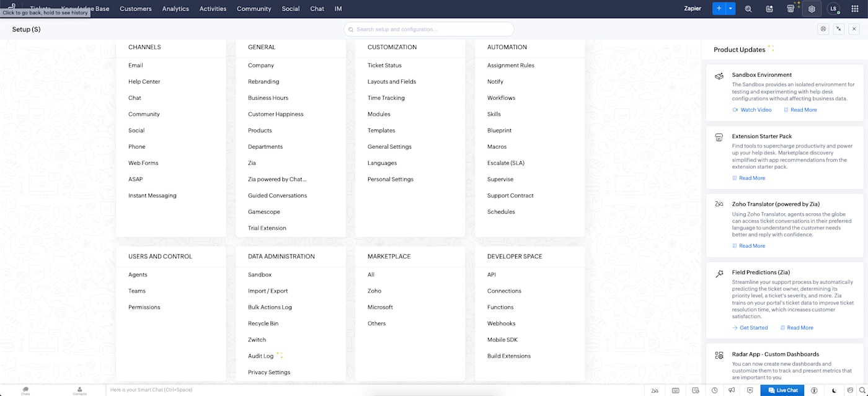The image size is (868, 396).
Task: Open the Live Chat button
Action: (x=782, y=390)
